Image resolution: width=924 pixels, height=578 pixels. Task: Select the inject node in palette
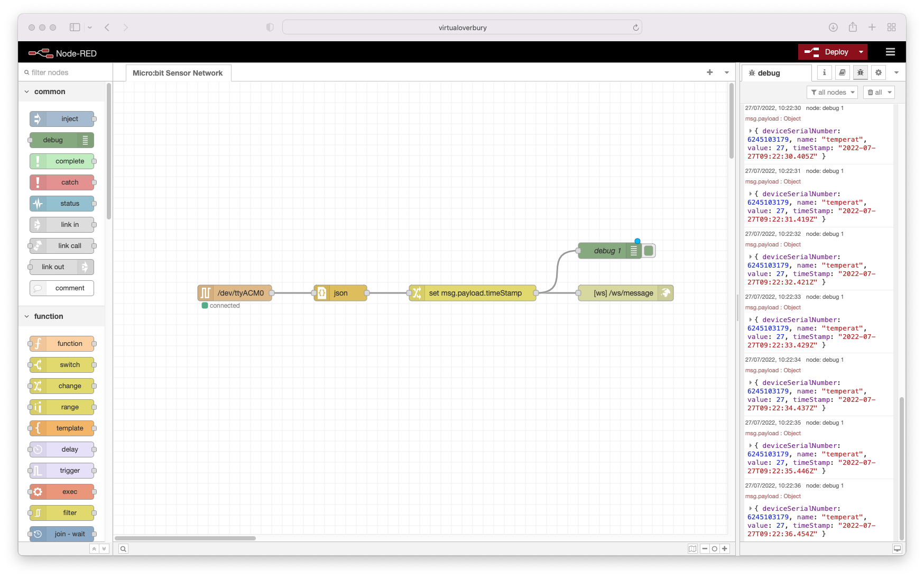62,119
